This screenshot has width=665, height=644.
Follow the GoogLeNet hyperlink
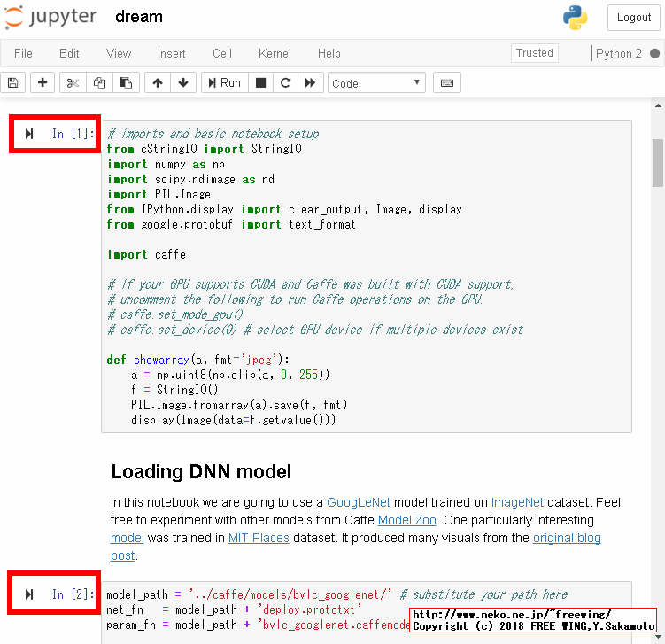tap(359, 502)
